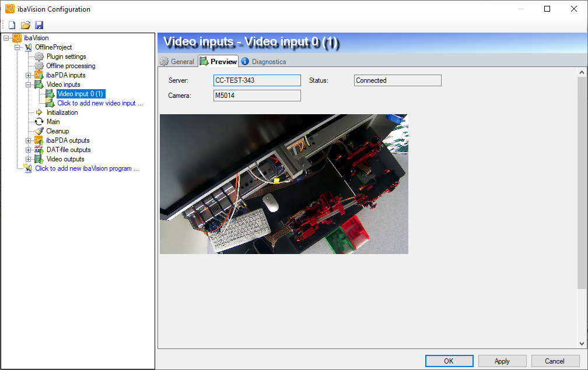Image resolution: width=588 pixels, height=370 pixels.
Task: Select the 'Plugin settings' tree item
Action: [66, 57]
